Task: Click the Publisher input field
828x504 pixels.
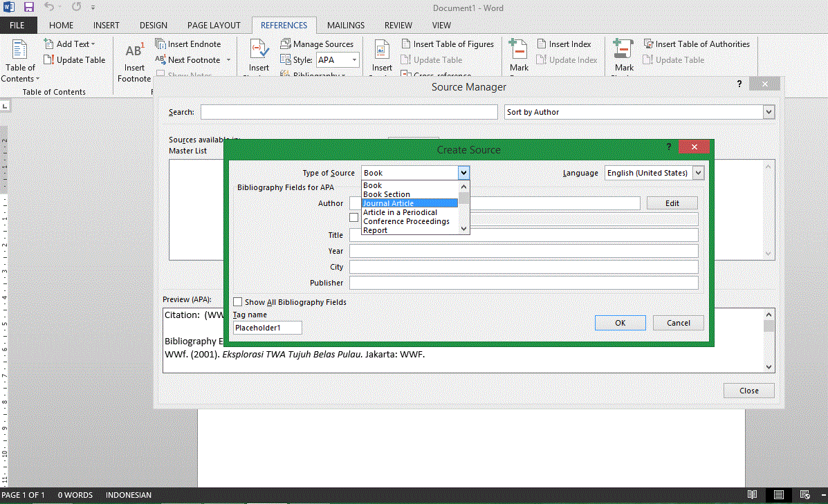Action: (x=524, y=283)
